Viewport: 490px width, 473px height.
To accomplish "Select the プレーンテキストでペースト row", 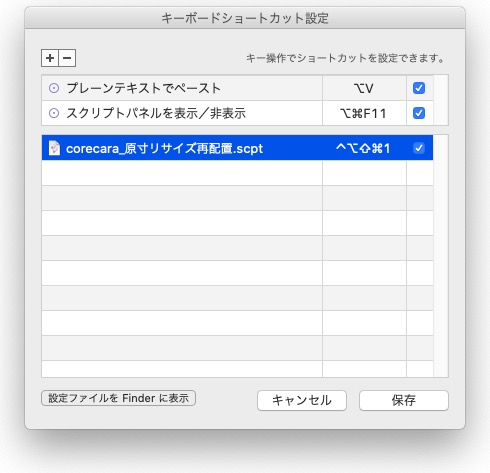I will click(x=237, y=88).
